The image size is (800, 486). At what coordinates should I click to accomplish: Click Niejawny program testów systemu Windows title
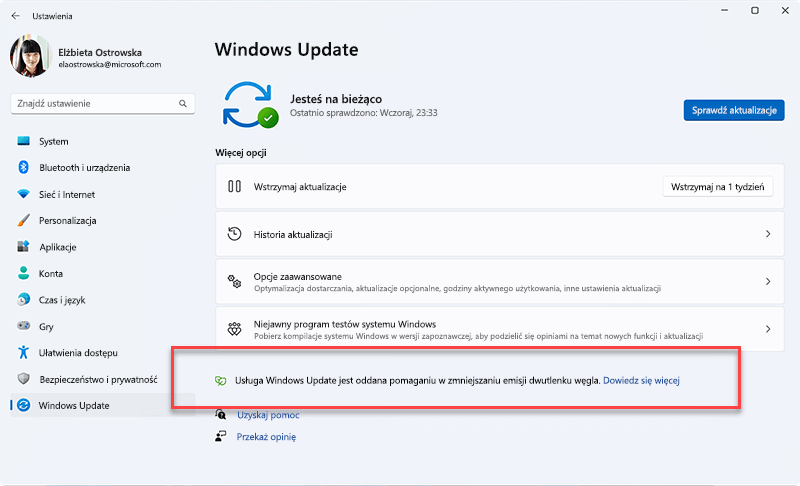point(345,324)
